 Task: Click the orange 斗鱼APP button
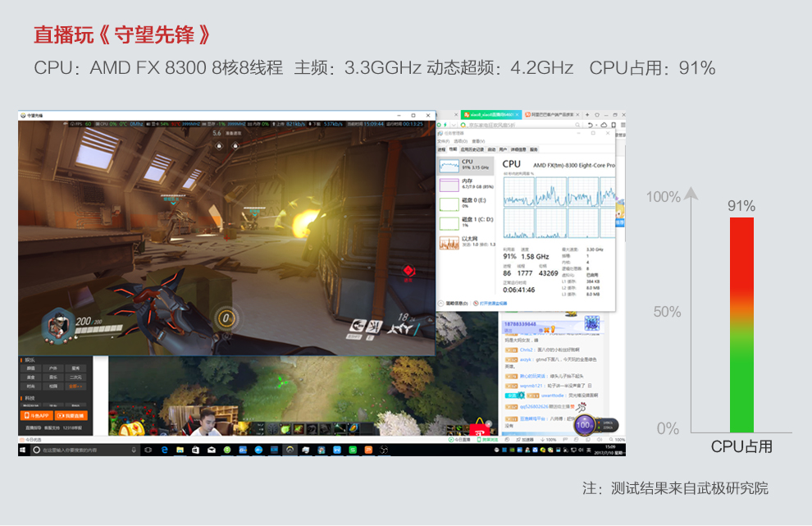[37, 415]
